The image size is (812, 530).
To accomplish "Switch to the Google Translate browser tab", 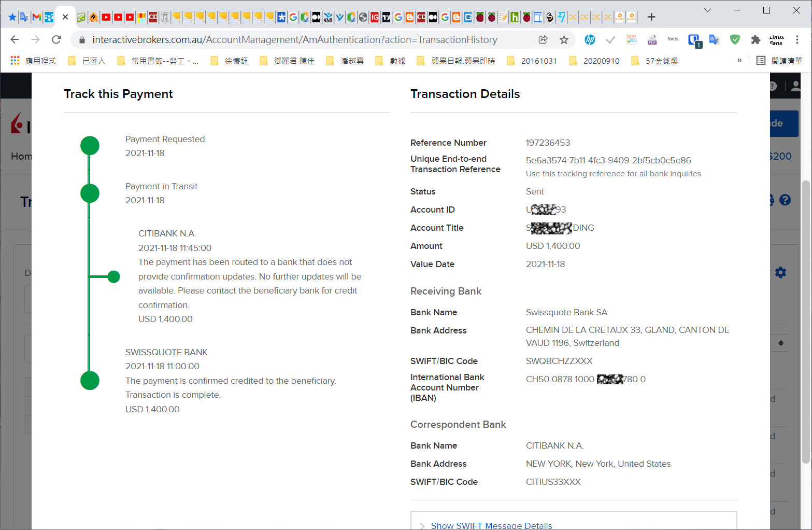I will (24, 17).
